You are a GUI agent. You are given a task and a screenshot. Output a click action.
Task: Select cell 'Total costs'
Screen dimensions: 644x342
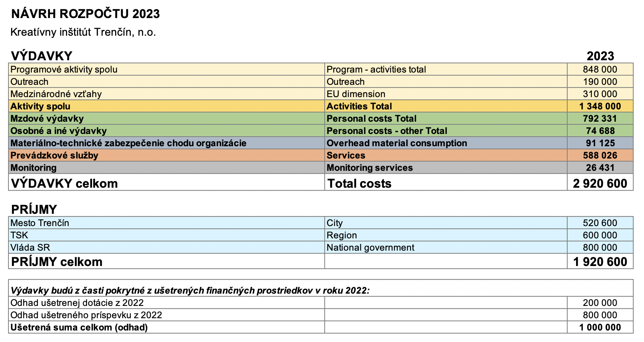pyautogui.click(x=446, y=182)
